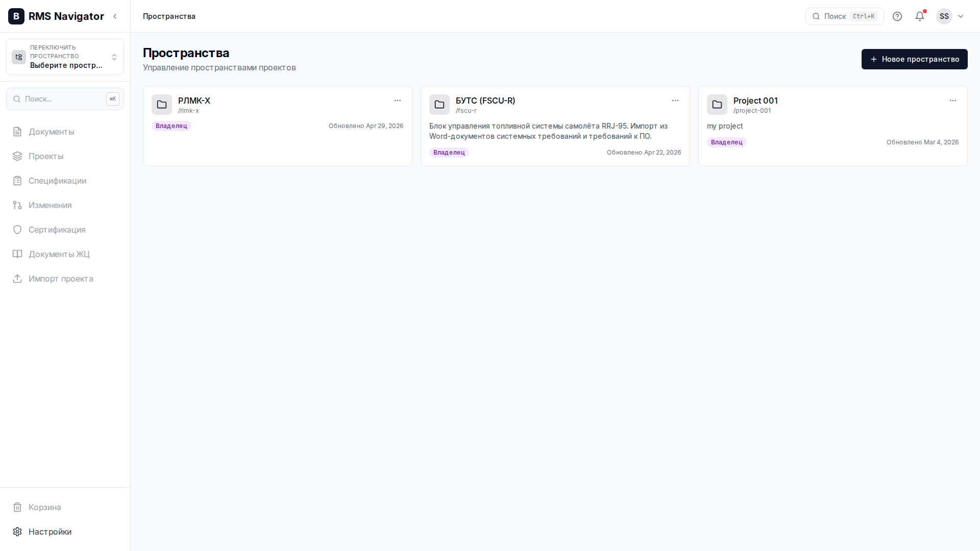This screenshot has width=980, height=551.
Task: Open the workspace switcher dropdown
Action: coord(65,57)
